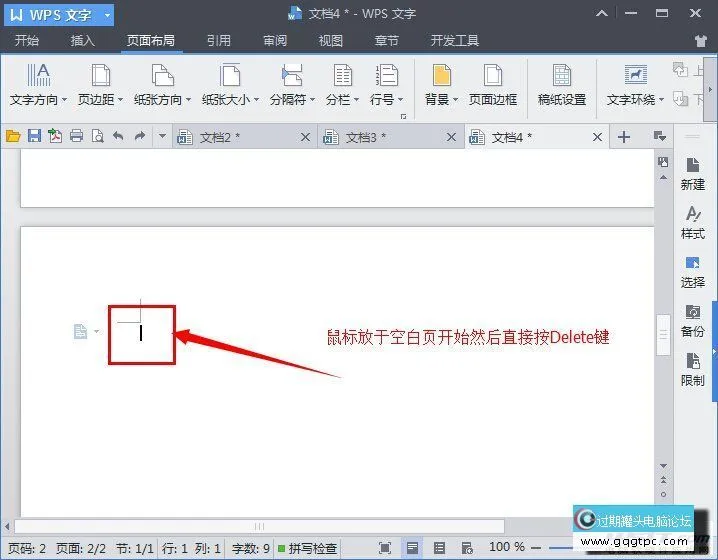Select outline view icon in status bar
Image resolution: width=718 pixels, height=560 pixels.
439,548
